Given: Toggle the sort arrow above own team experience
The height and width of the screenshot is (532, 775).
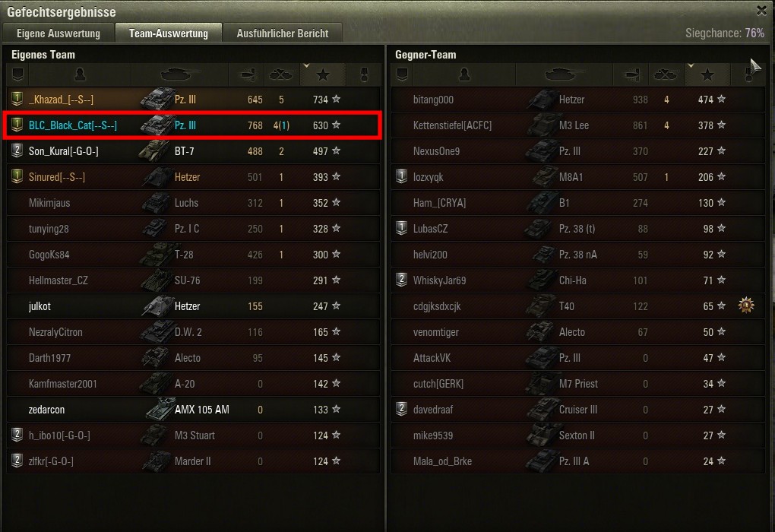Looking at the screenshot, I should point(306,65).
